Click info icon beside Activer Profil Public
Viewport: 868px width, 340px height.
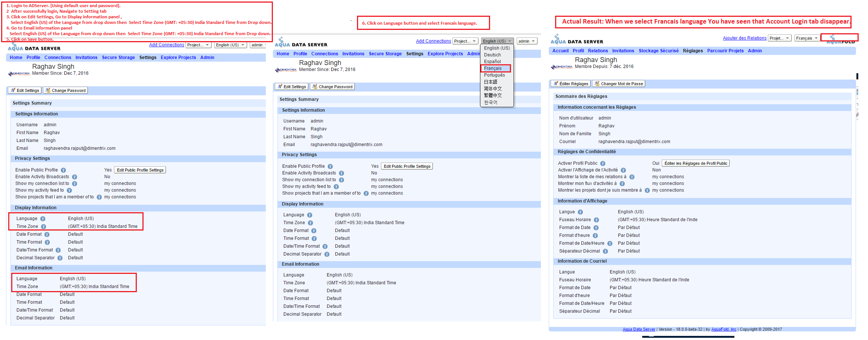[x=603, y=164]
